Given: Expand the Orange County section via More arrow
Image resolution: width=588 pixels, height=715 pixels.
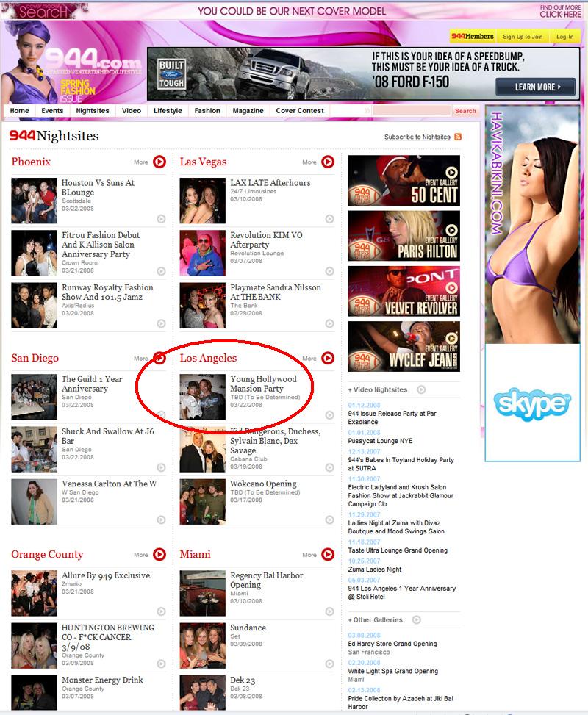Looking at the screenshot, I should coord(159,555).
